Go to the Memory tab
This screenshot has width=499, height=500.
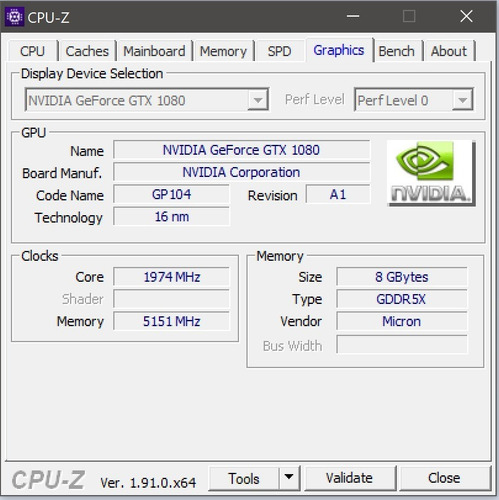(223, 51)
